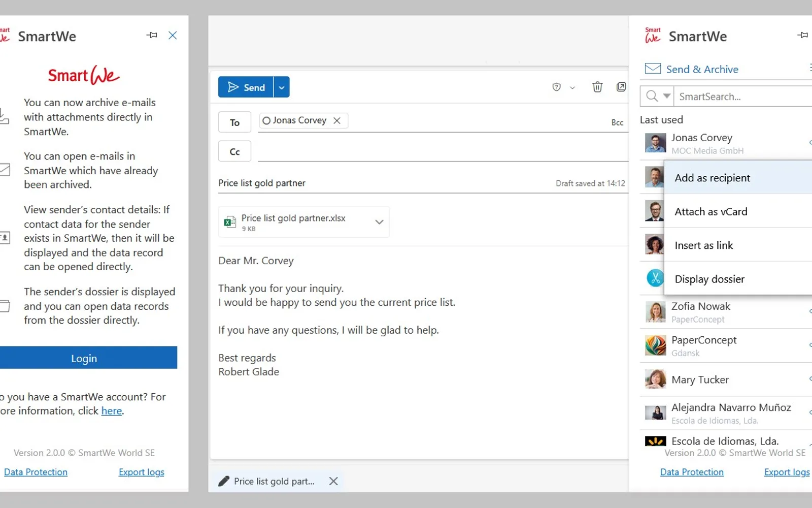Click Zofia Nowak's avatar photo

(655, 312)
